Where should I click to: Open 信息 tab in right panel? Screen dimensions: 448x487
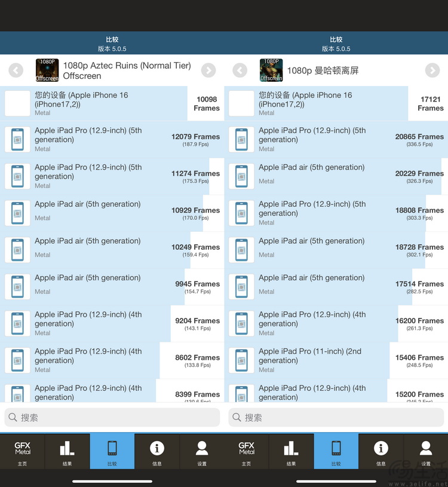(x=381, y=452)
